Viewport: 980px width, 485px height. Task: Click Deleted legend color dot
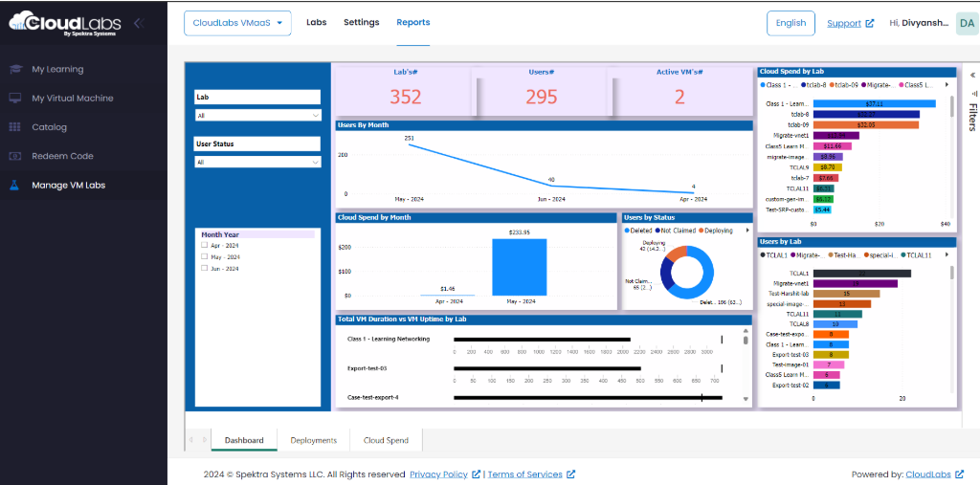point(627,231)
